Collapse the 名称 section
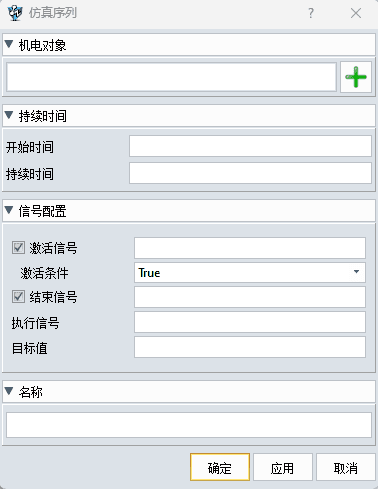This screenshot has height=489, width=378. (9, 391)
